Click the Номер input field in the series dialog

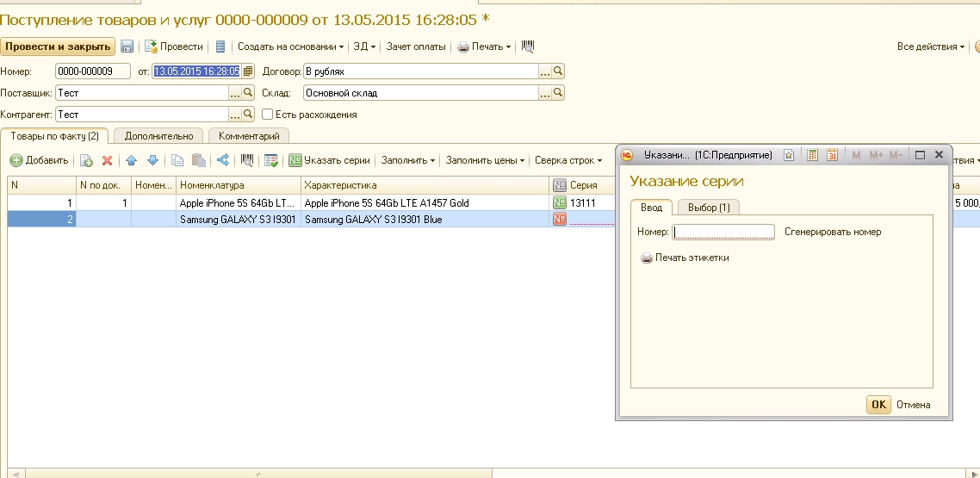(x=724, y=232)
